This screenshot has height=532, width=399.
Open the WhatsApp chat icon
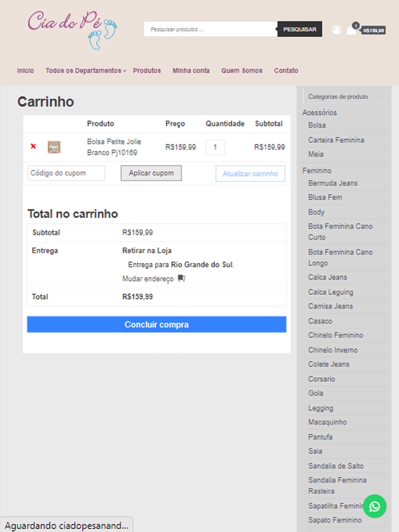pyautogui.click(x=375, y=506)
